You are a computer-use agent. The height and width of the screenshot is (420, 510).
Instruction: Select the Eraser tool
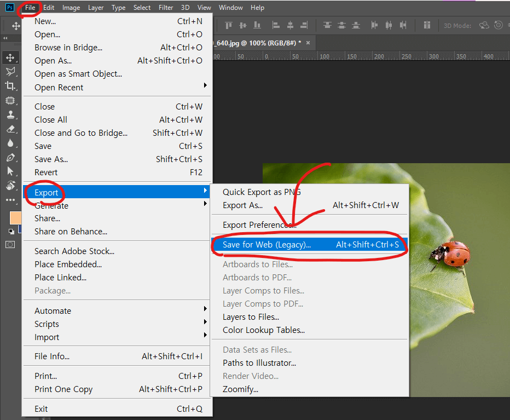[x=10, y=129]
